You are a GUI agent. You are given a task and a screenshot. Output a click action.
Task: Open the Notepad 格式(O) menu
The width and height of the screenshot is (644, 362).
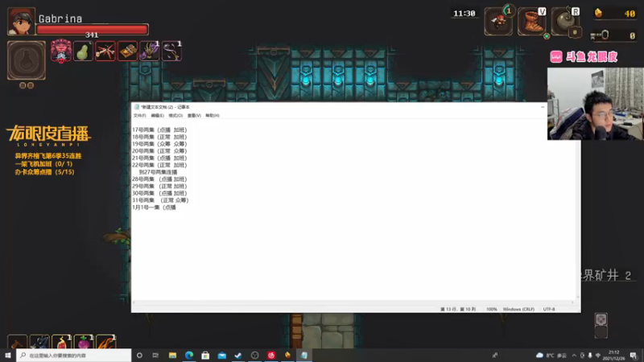coord(175,115)
